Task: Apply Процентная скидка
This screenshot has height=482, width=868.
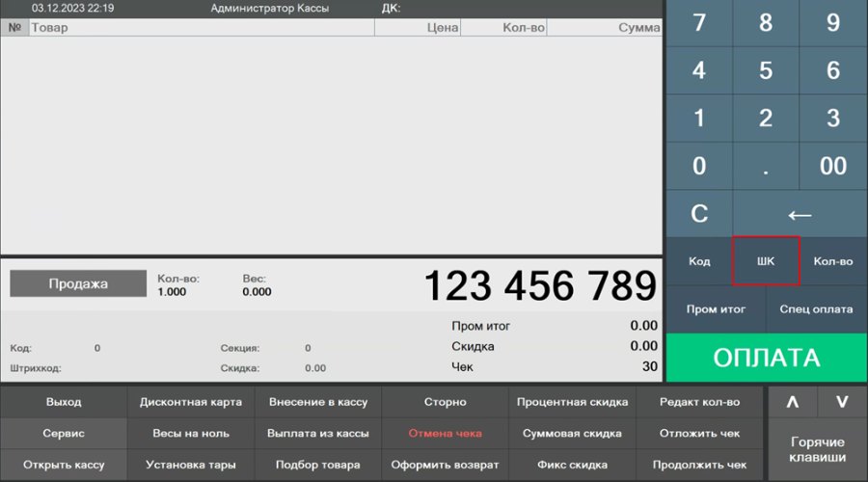Action: coord(572,402)
